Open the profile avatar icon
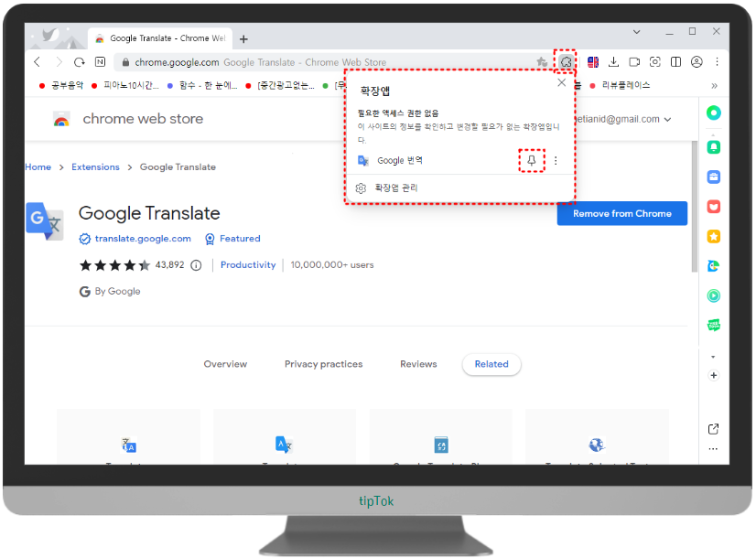756x558 pixels. click(697, 61)
